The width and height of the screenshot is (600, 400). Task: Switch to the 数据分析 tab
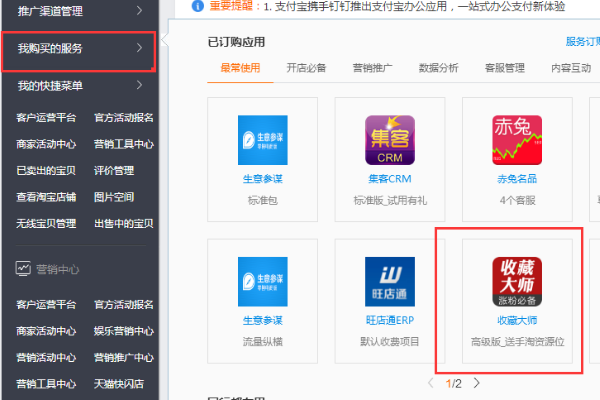(x=439, y=68)
